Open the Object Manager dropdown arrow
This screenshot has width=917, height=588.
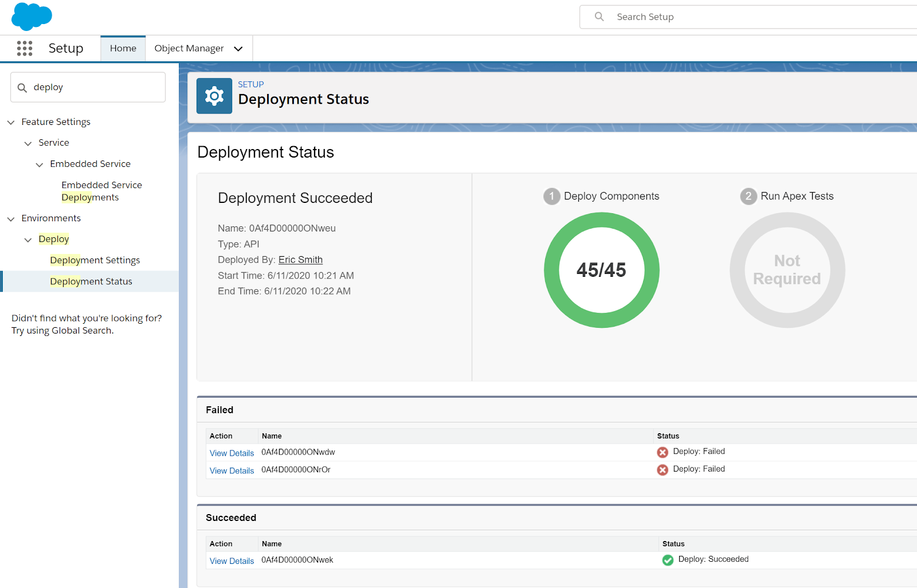[x=238, y=49]
